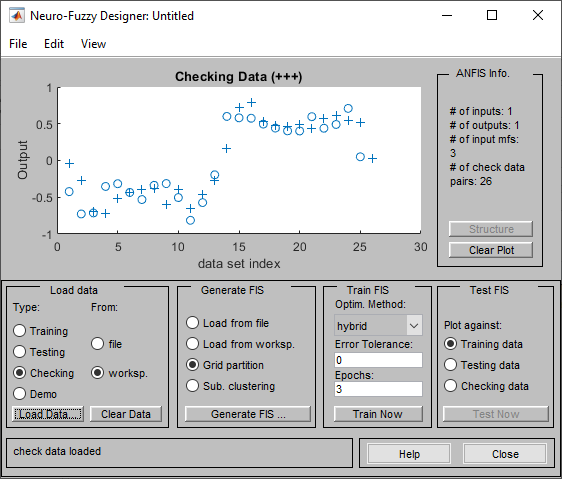Viewport: 562px width, 479px height.
Task: Click the Generate FIS ... button
Action: pos(248,414)
